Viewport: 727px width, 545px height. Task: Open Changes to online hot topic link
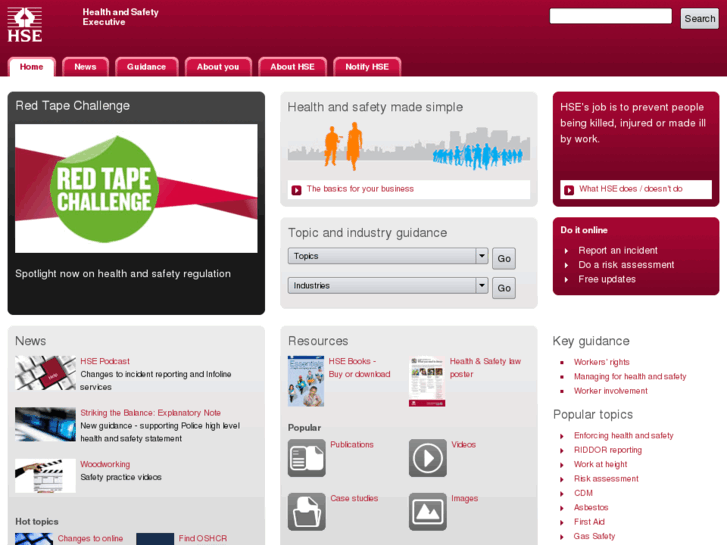(90, 539)
